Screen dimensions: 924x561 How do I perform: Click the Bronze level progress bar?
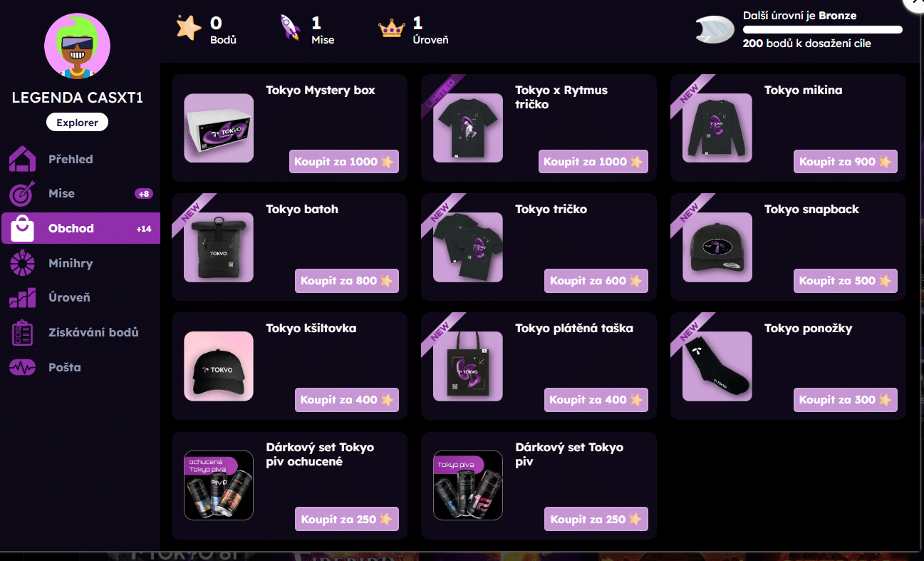point(823,30)
